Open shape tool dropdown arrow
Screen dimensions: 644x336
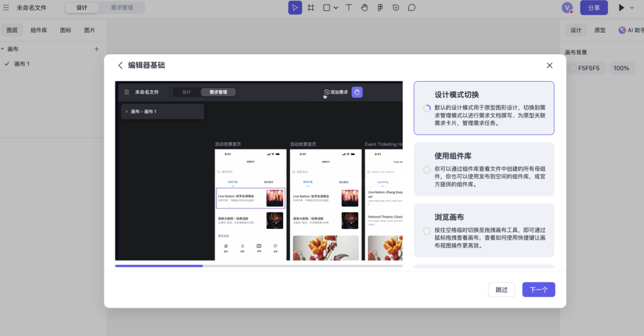pos(336,8)
